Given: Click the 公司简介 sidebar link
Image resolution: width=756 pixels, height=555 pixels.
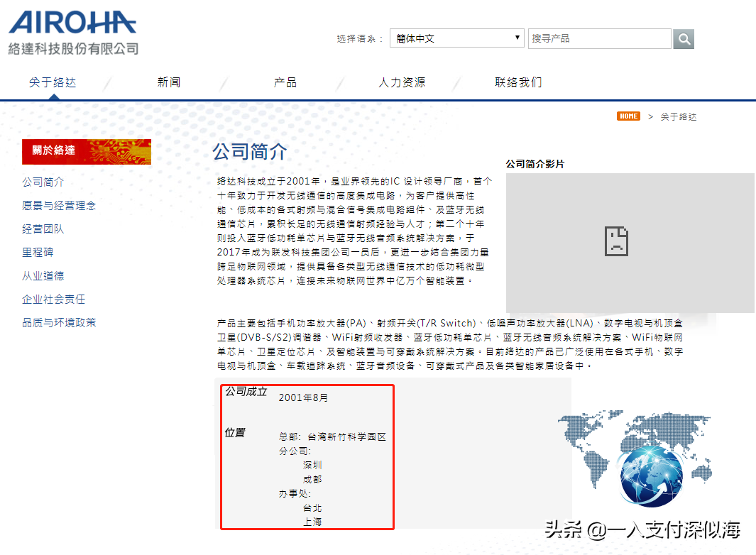Looking at the screenshot, I should pos(43,182).
